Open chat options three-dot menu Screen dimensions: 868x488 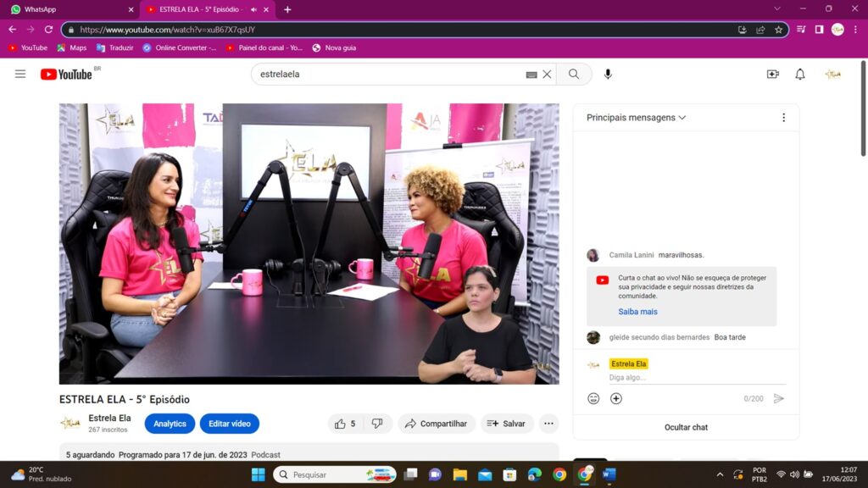pos(783,118)
